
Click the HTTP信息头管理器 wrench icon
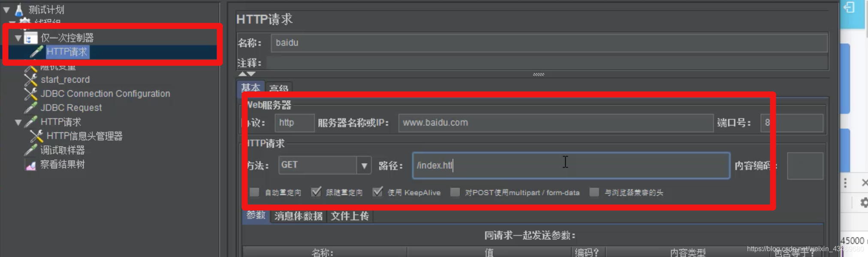(x=36, y=136)
